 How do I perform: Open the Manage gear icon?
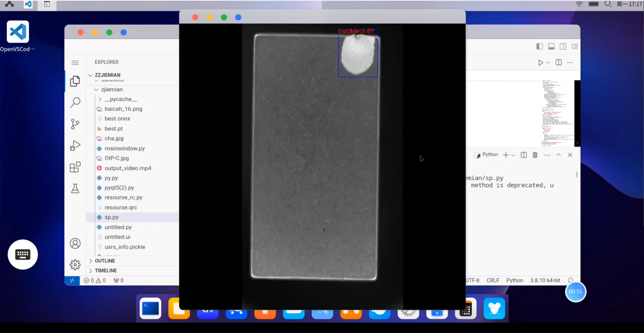tap(75, 265)
